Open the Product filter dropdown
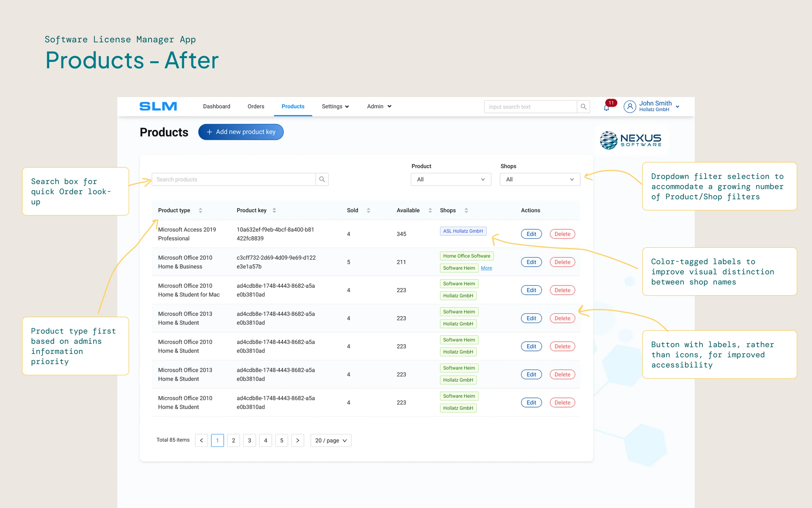The image size is (812, 508). pos(451,179)
